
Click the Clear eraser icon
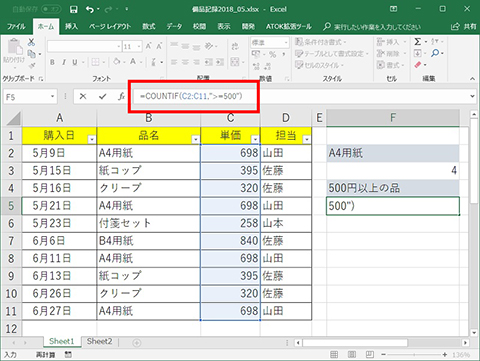click(x=418, y=65)
